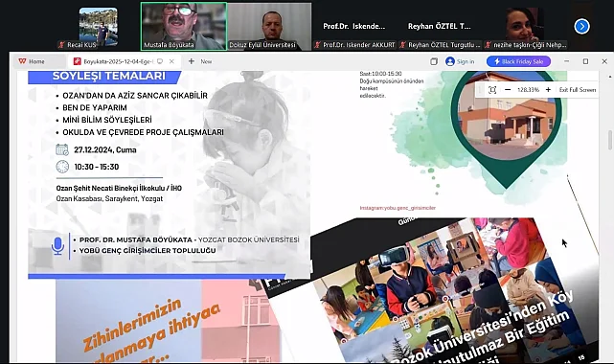
Task: Open the Black Friday Sale promotion
Action: point(518,61)
